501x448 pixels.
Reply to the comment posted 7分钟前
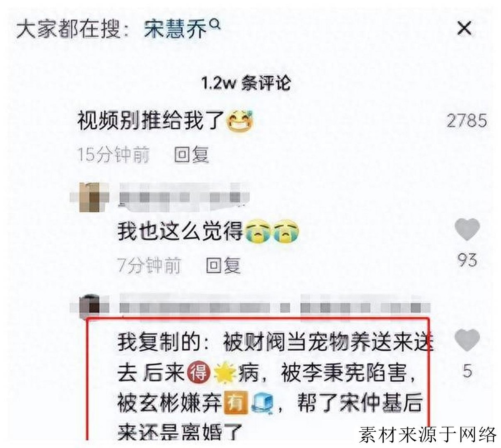pos(223,265)
